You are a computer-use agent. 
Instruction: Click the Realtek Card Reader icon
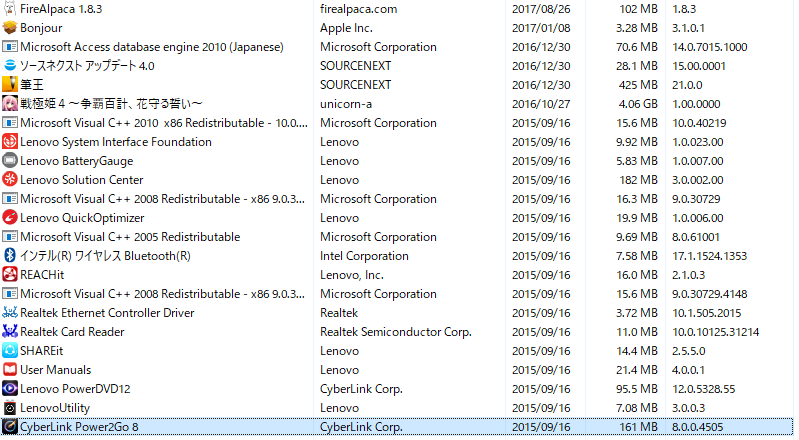click(10, 331)
